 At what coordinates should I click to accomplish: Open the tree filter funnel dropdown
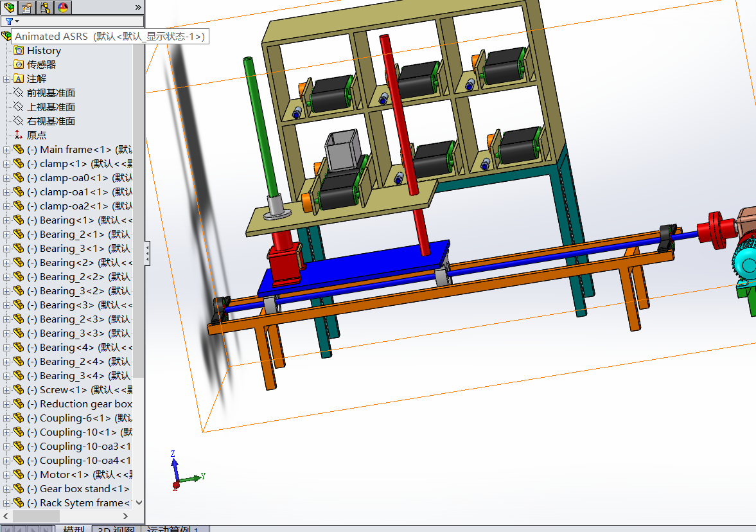(12, 21)
